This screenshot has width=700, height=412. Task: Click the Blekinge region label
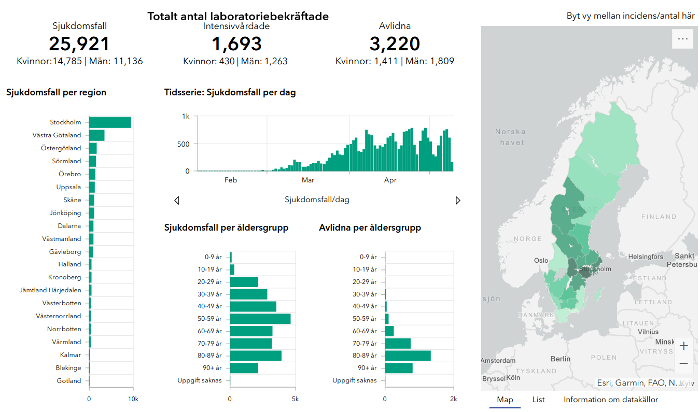coord(68,368)
